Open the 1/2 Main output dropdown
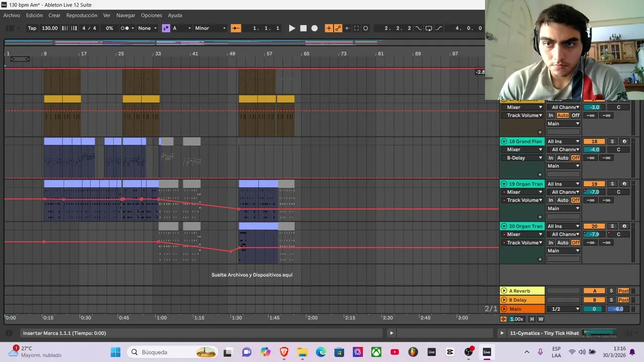This screenshot has height=362, width=644. (x=563, y=309)
